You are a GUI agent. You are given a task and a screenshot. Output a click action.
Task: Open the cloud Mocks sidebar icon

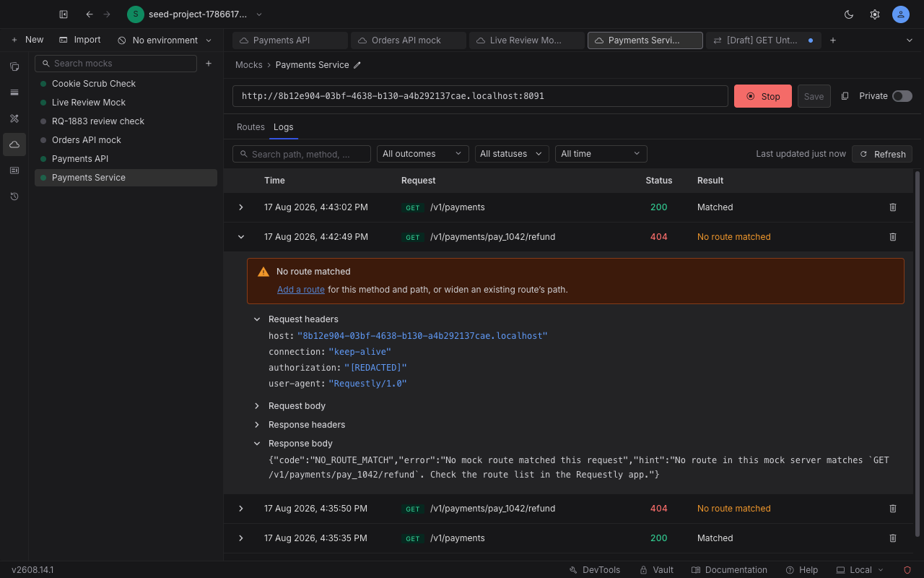click(x=14, y=144)
